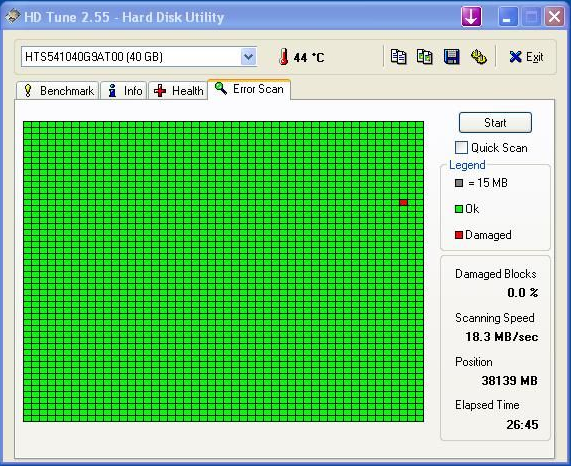
Task: Enable the Quick Scan checkbox
Action: point(461,147)
